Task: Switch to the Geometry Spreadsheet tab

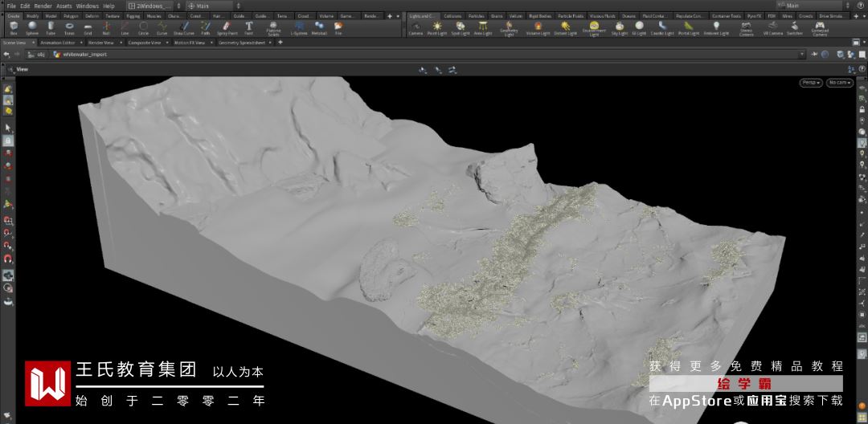Action: point(241,43)
